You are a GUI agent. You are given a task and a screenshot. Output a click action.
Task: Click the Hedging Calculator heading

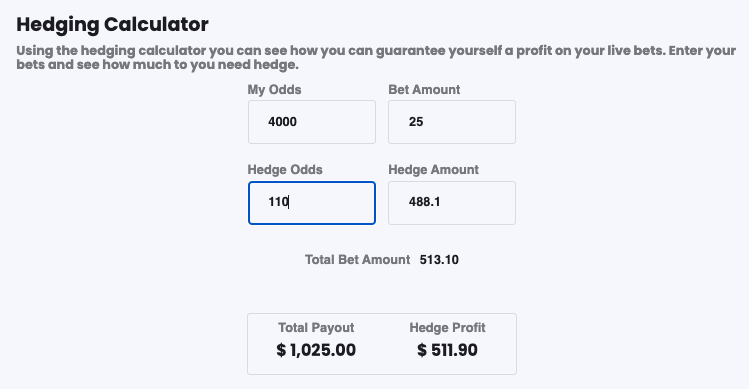pyautogui.click(x=112, y=25)
